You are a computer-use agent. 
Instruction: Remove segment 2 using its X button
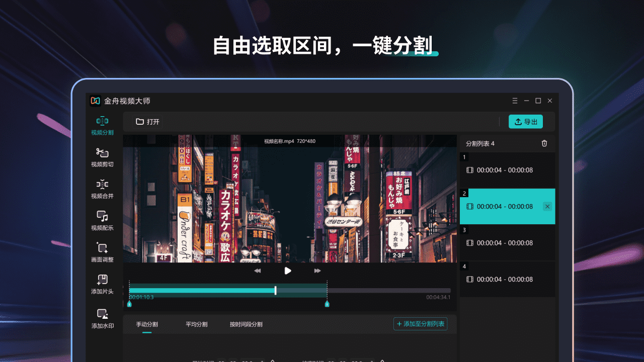coord(547,206)
